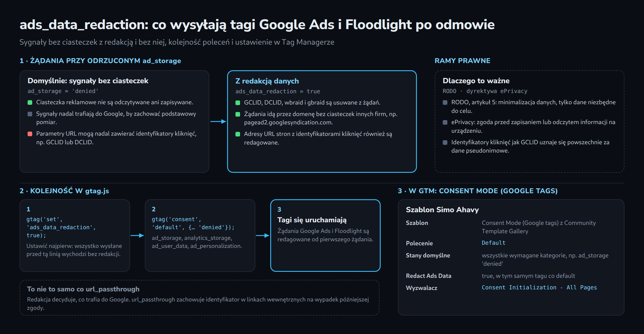This screenshot has height=334, width=644.
Task: Select bullet 'Ciasteczka reklamowe nie są odczytywane ani zapisywane.'
Action: 114,102
